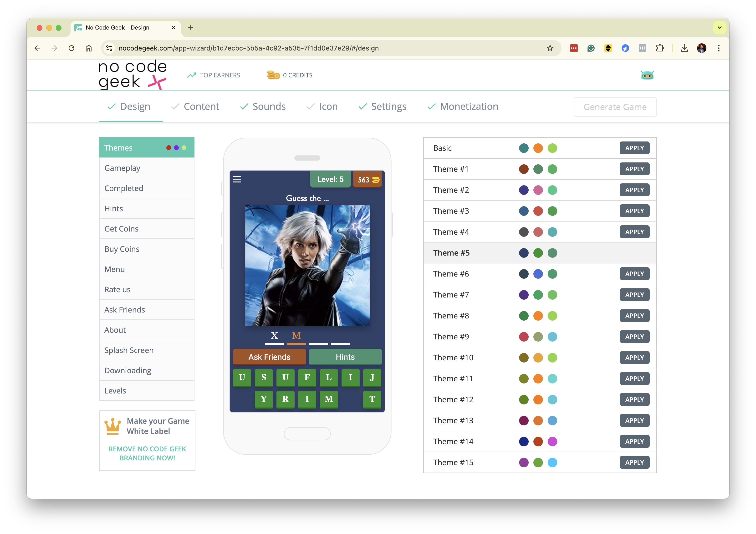Tap the J letter tile
The width and height of the screenshot is (756, 534).
(x=372, y=378)
